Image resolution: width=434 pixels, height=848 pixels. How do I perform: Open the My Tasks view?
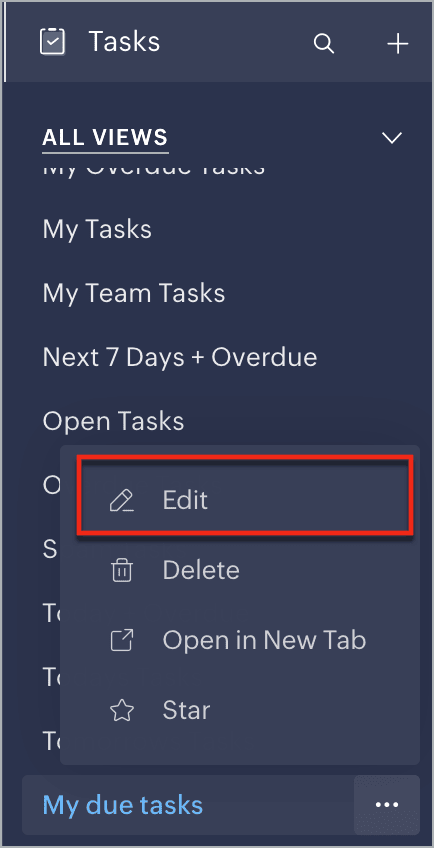point(97,229)
